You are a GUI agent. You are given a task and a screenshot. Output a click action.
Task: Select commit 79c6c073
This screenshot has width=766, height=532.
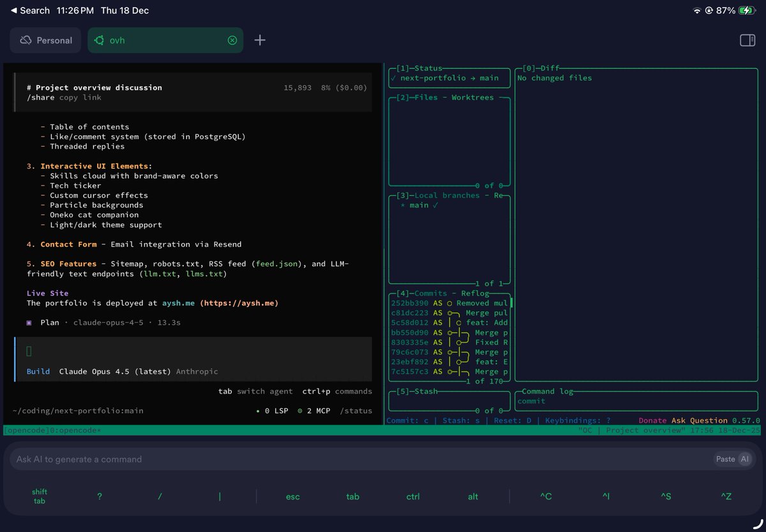point(449,352)
